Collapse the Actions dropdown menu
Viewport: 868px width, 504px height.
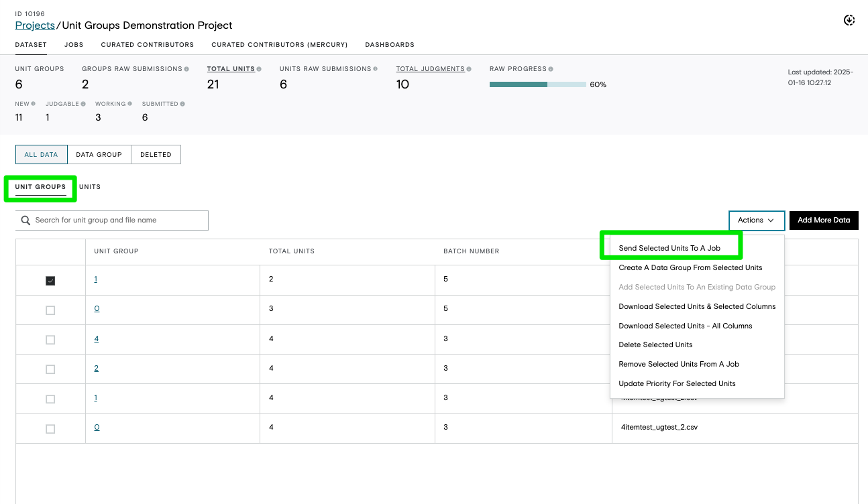coord(757,220)
